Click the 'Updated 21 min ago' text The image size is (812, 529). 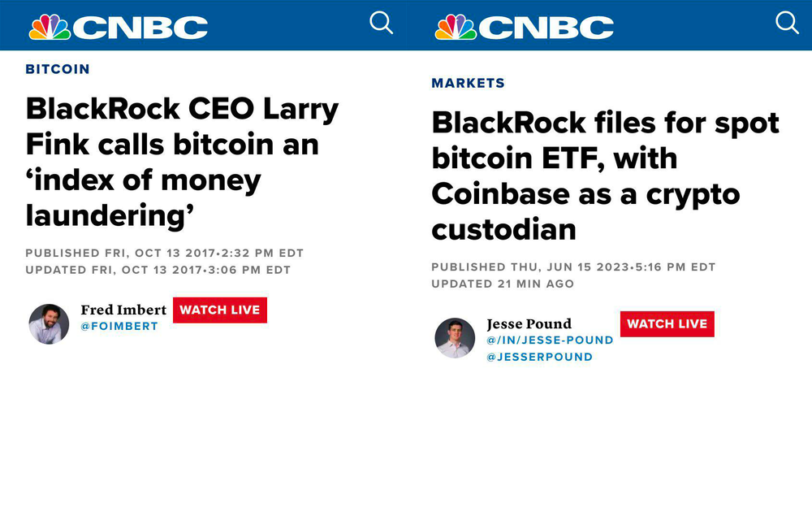point(503,284)
